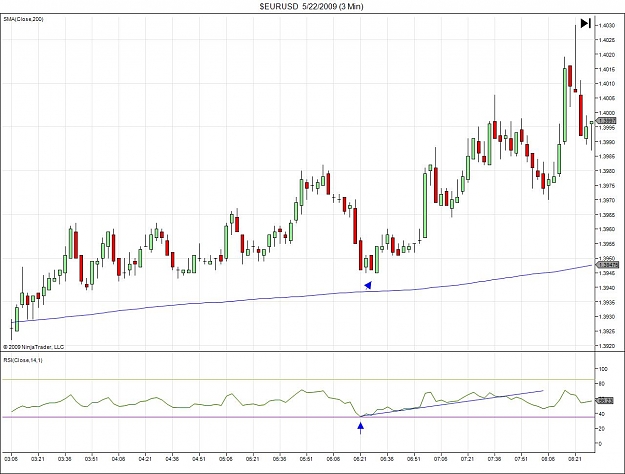Click the magenta lower RSI level line
The height and width of the screenshot is (474, 625).
pos(298,417)
